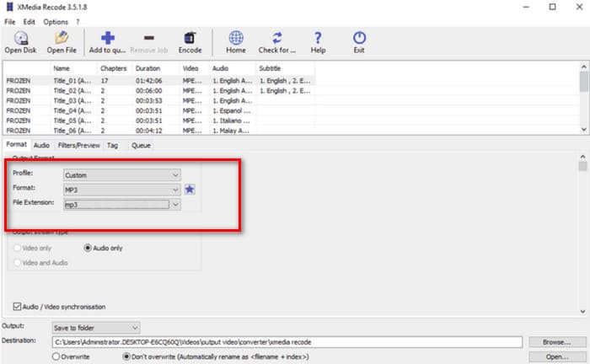Click the Name column header

point(73,68)
